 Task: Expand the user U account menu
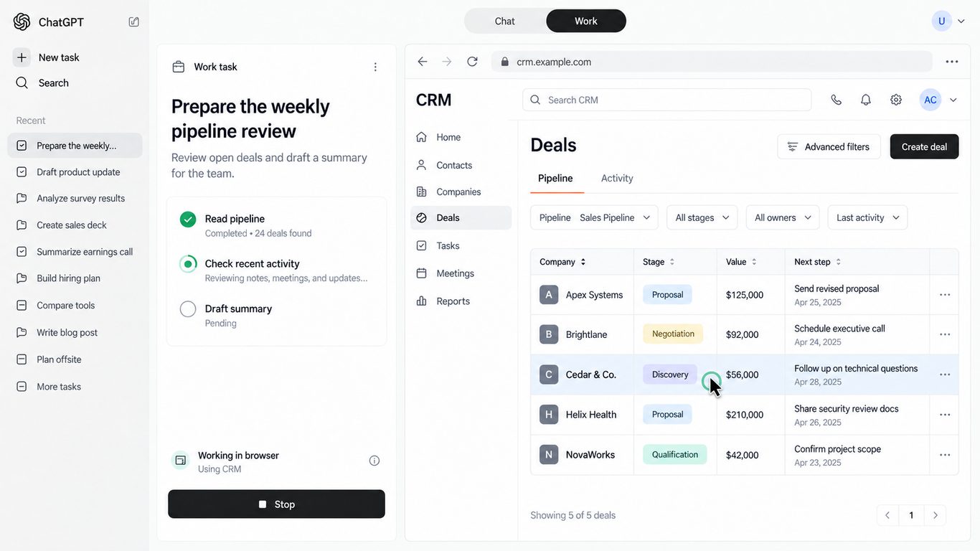coord(961,21)
